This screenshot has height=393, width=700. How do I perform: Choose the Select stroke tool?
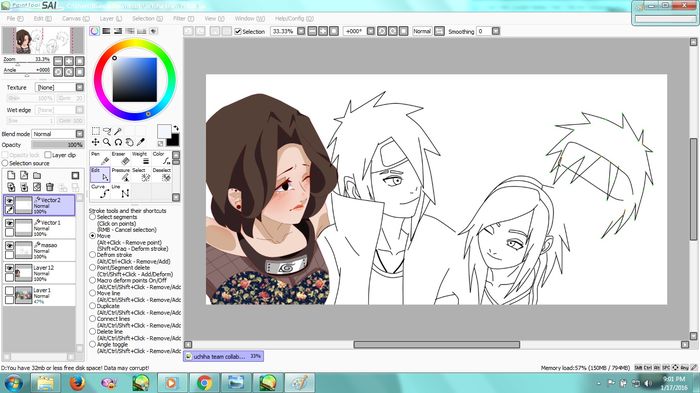click(x=141, y=175)
